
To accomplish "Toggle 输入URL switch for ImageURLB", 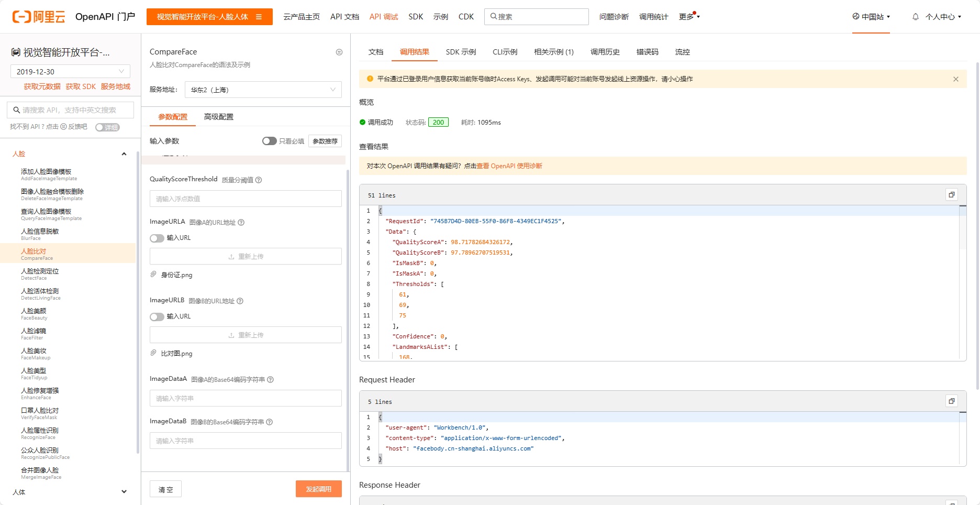I will pyautogui.click(x=157, y=316).
